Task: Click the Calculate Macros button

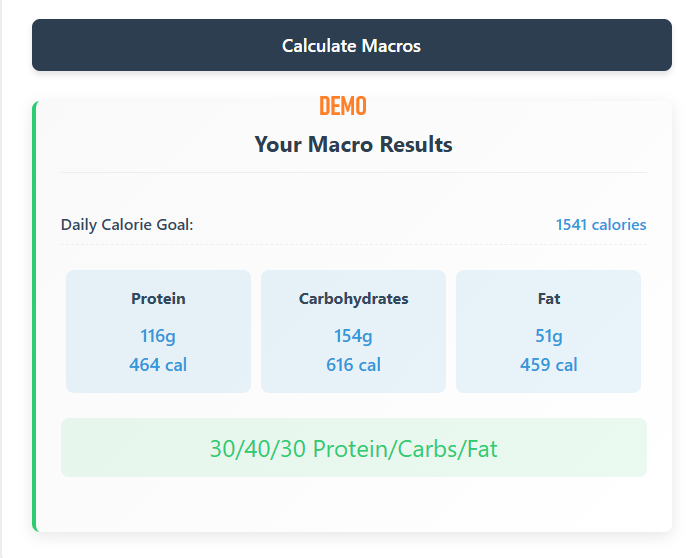Action: [x=352, y=45]
